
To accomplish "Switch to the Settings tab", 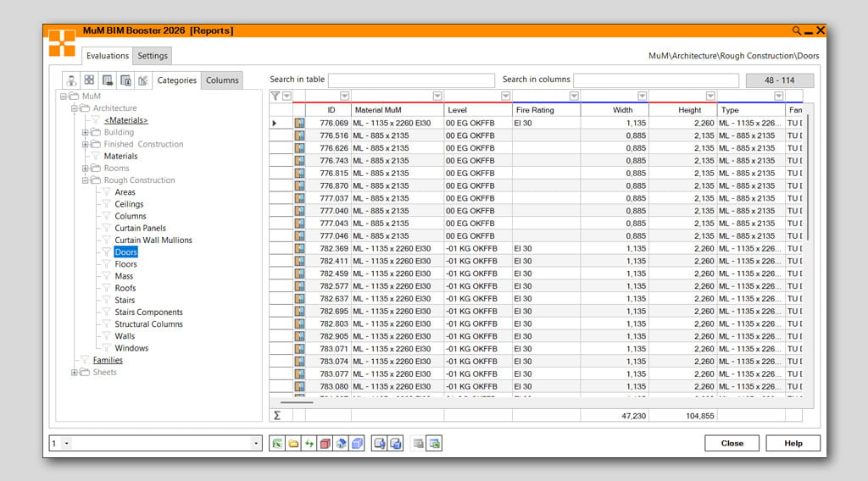I will tap(153, 56).
